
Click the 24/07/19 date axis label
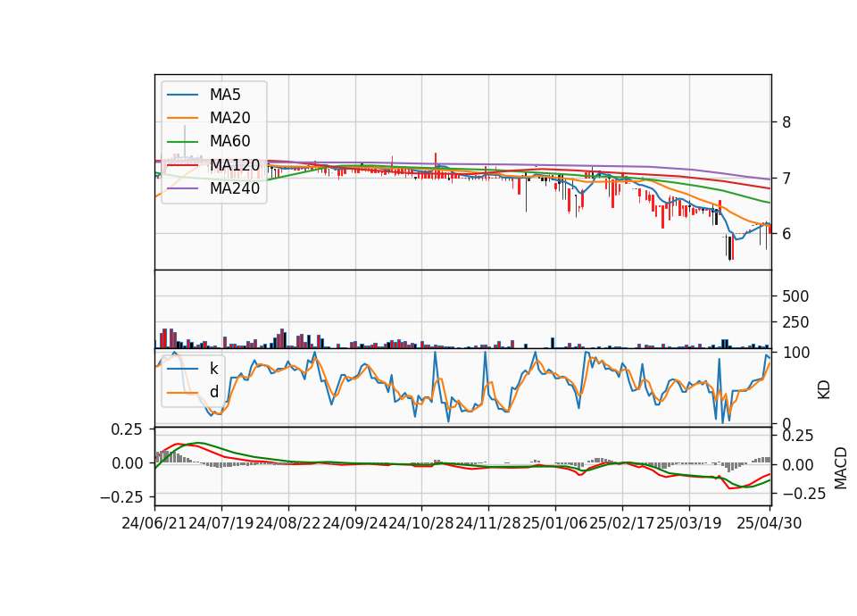(x=221, y=523)
